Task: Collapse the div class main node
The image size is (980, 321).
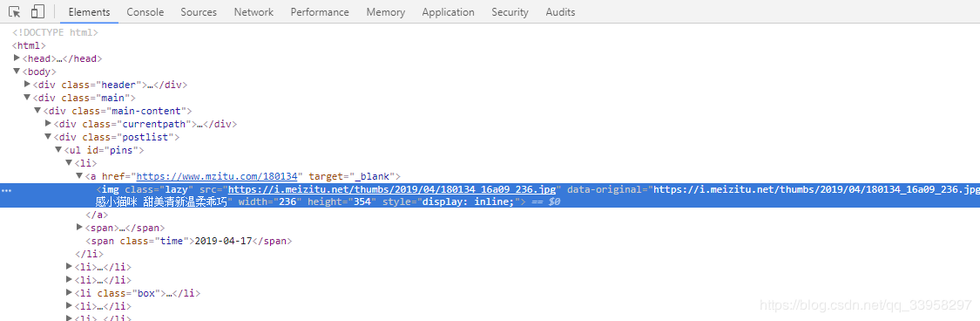Action: (x=28, y=97)
